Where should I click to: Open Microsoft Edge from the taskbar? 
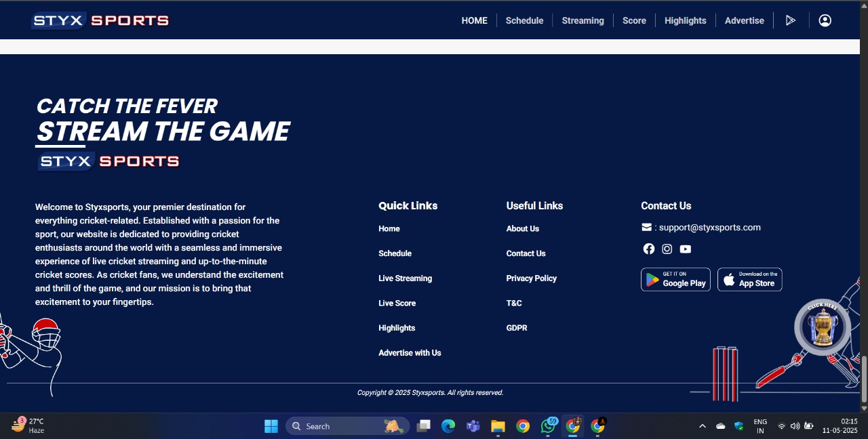tap(448, 426)
